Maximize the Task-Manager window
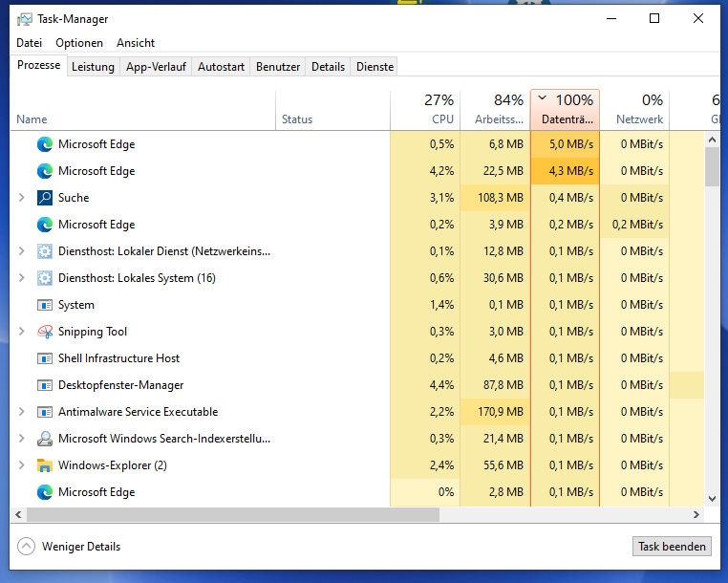The height and width of the screenshot is (583, 728). pyautogui.click(x=654, y=18)
